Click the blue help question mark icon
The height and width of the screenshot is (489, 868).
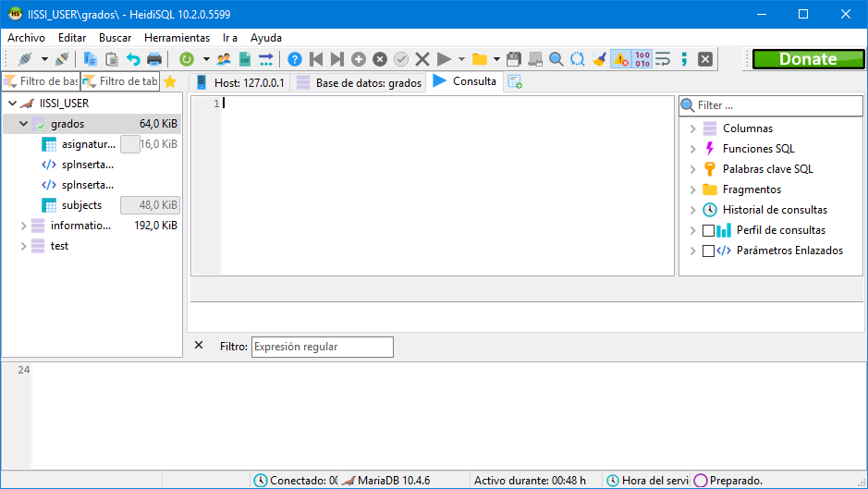pyautogui.click(x=295, y=59)
